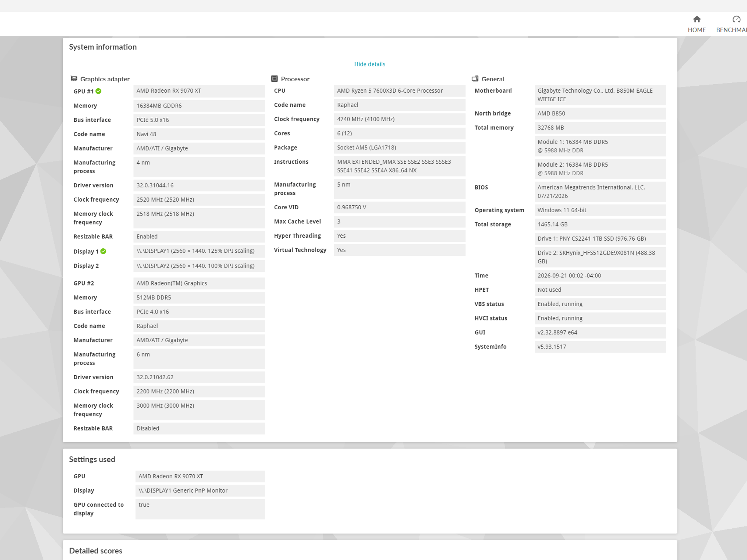Click the 2520 MHz clock frequency value
Viewport: 747px width, 560px height.
199,199
